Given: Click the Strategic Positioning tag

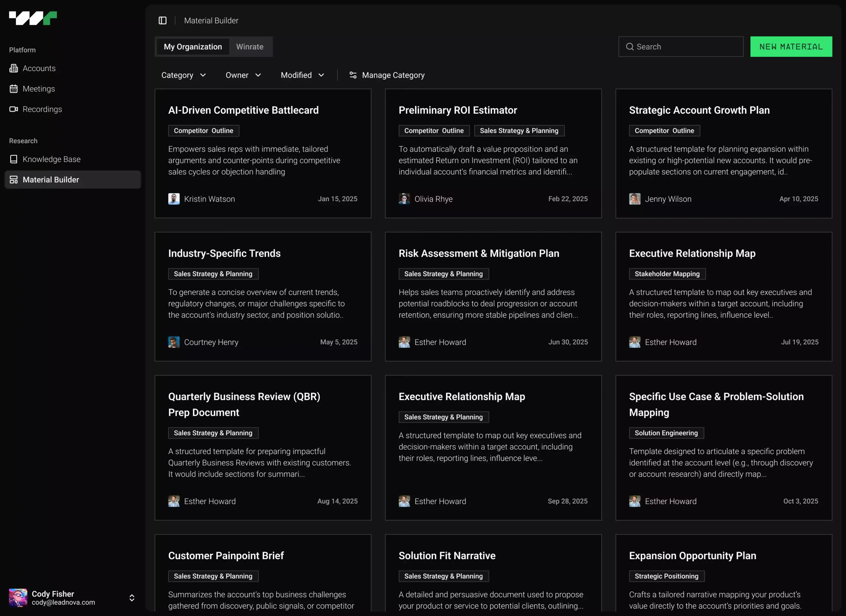Looking at the screenshot, I should pos(667,576).
